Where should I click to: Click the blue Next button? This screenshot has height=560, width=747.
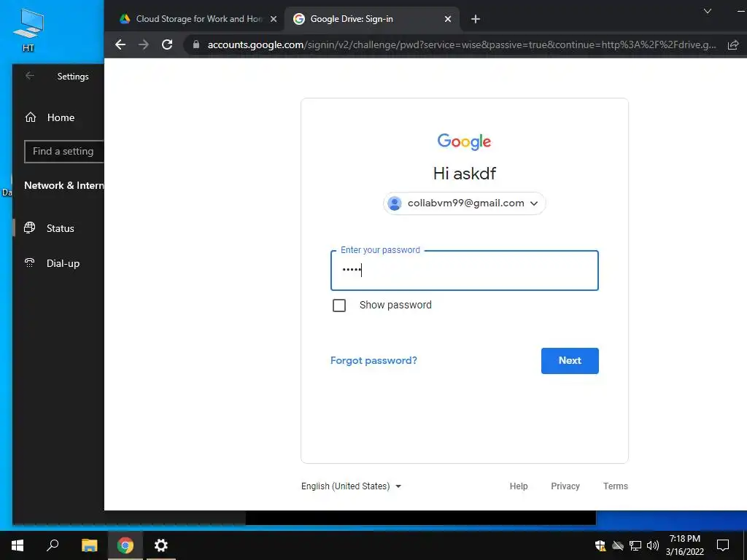570,360
